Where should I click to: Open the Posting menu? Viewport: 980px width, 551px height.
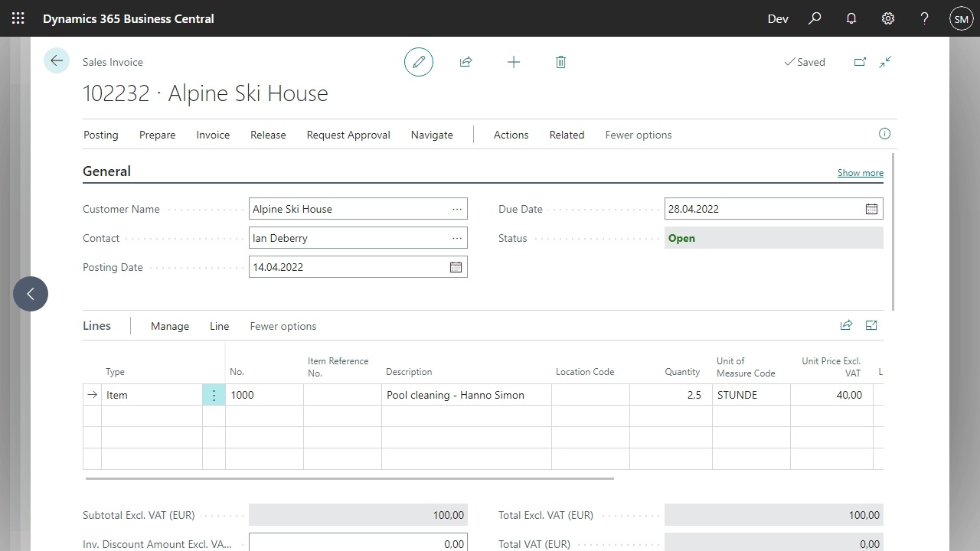(100, 135)
